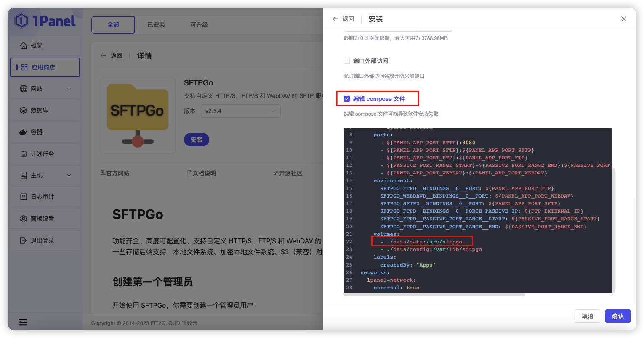The height and width of the screenshot is (338, 644).
Task: Click the 网站 globe icon
Action: click(24, 89)
